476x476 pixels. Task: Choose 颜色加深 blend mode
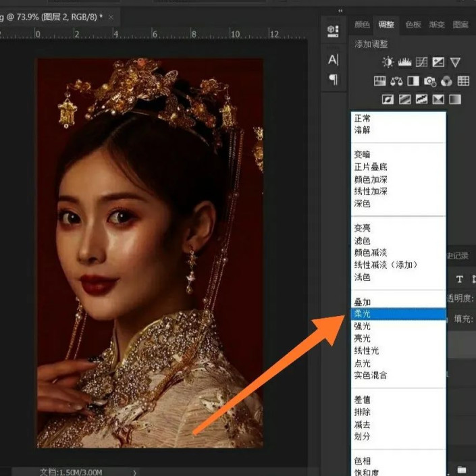coord(398,180)
